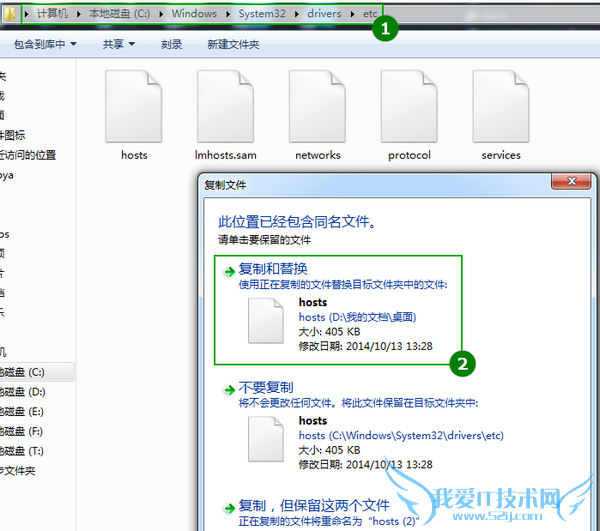Click Windows in address breadcrumb
This screenshot has height=531, width=600.
(194, 14)
